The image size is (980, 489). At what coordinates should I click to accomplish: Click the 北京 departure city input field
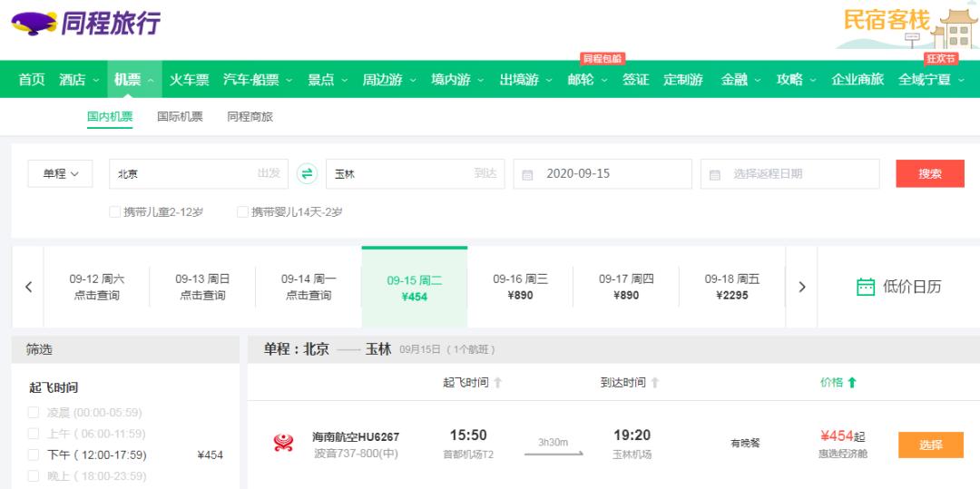181,173
